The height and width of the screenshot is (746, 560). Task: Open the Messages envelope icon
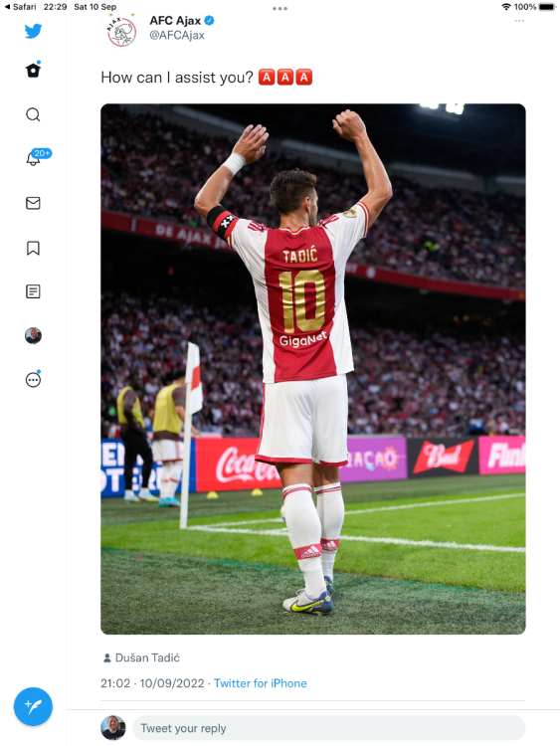tap(33, 203)
